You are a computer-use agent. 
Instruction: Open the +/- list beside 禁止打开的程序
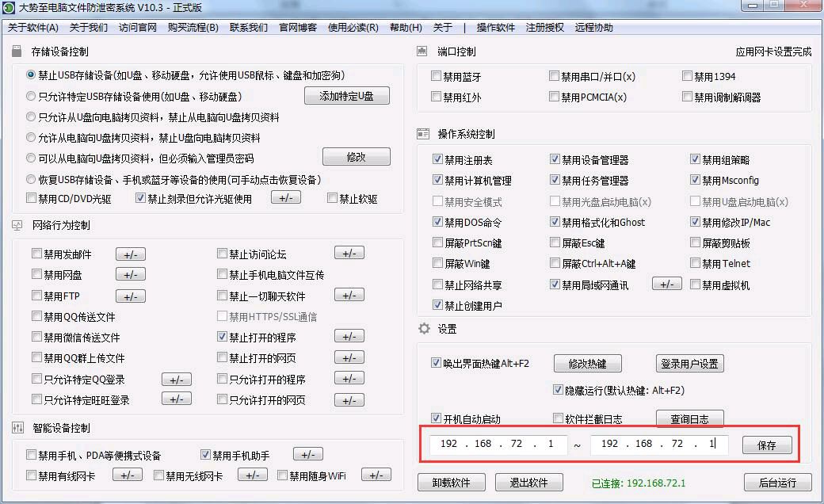(x=349, y=336)
